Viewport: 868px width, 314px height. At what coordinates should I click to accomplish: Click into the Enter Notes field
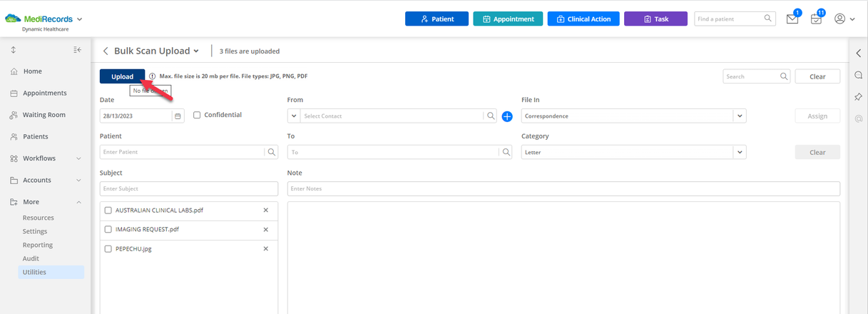click(x=563, y=188)
